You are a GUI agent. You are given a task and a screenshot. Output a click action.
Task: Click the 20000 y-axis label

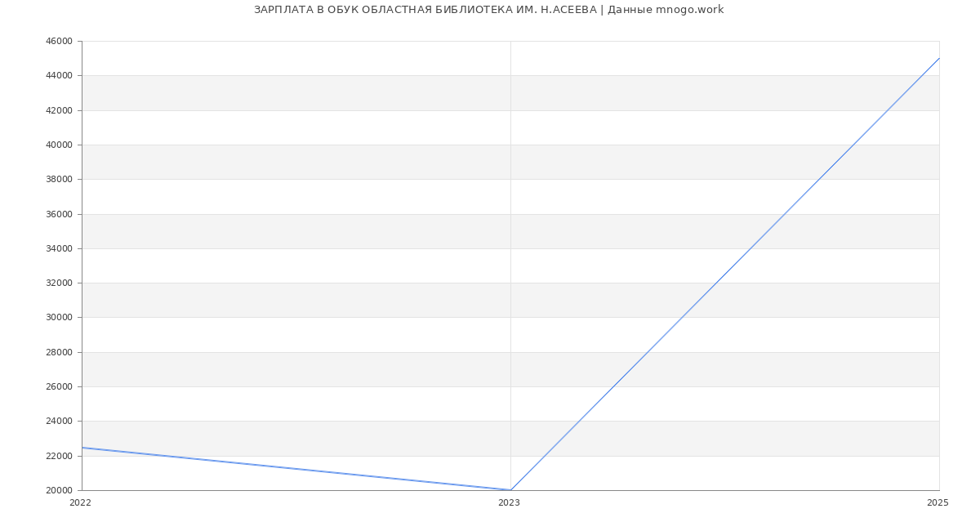click(60, 490)
